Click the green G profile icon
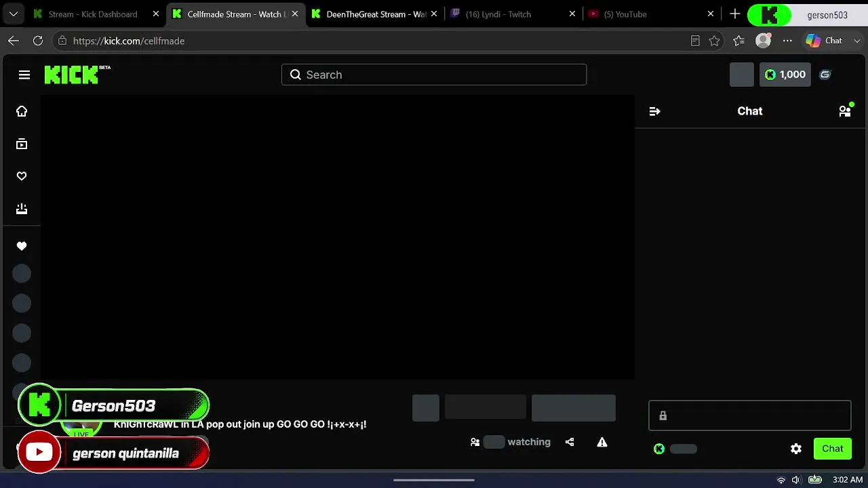 (825, 75)
